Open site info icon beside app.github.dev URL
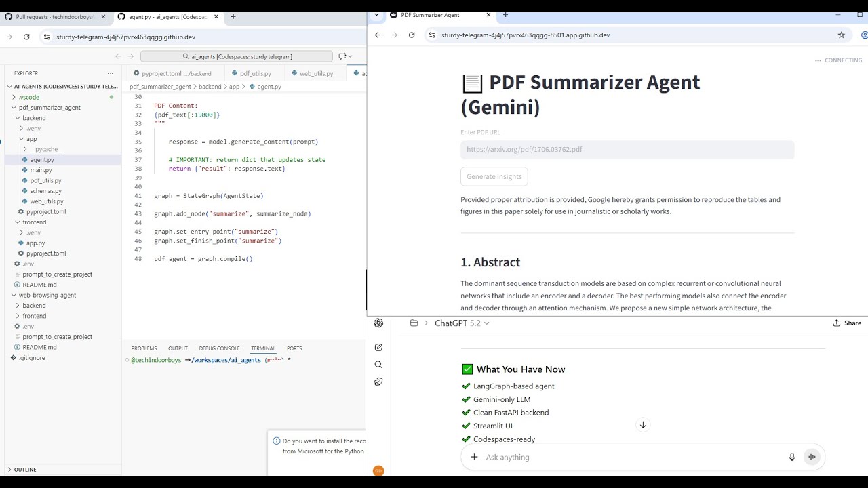This screenshot has width=868, height=488. [432, 35]
